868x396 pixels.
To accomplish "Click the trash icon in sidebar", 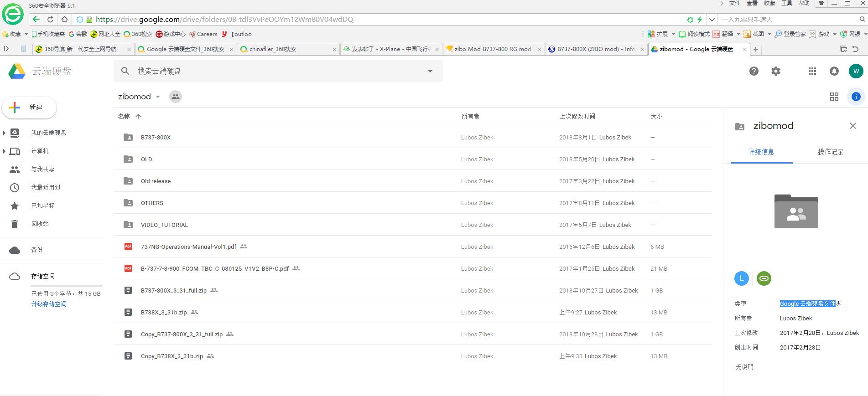I will coord(15,224).
